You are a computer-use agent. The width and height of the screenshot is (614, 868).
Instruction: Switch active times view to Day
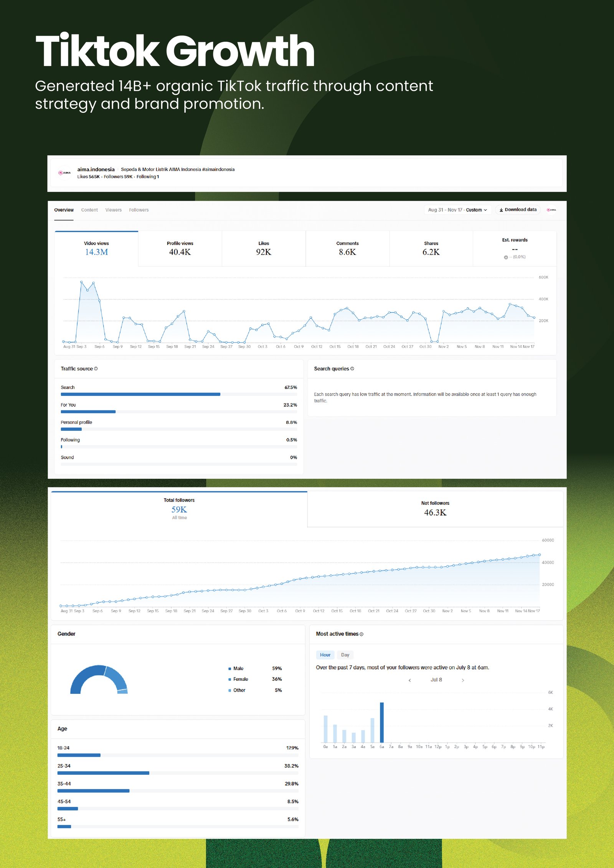(345, 655)
